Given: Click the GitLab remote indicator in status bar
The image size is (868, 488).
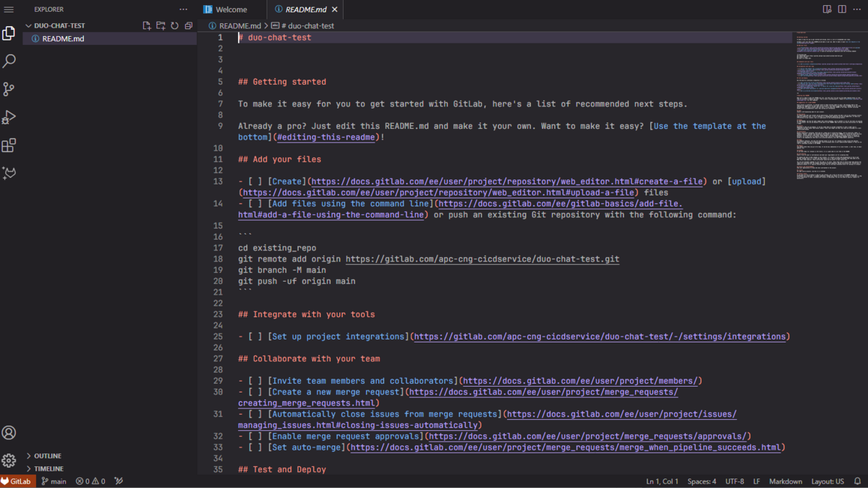Looking at the screenshot, I should (x=18, y=481).
